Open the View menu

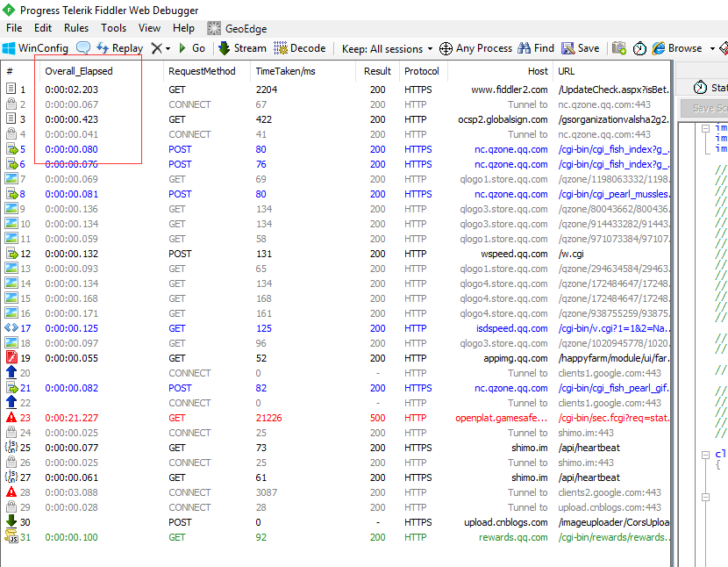(x=149, y=28)
